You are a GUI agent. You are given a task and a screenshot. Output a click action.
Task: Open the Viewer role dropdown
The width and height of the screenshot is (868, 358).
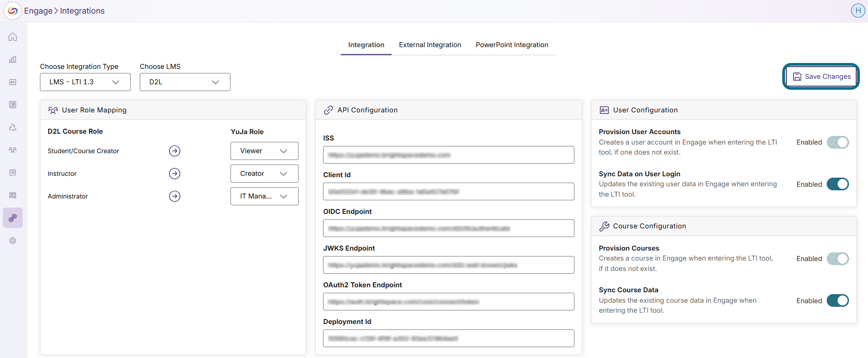click(265, 151)
